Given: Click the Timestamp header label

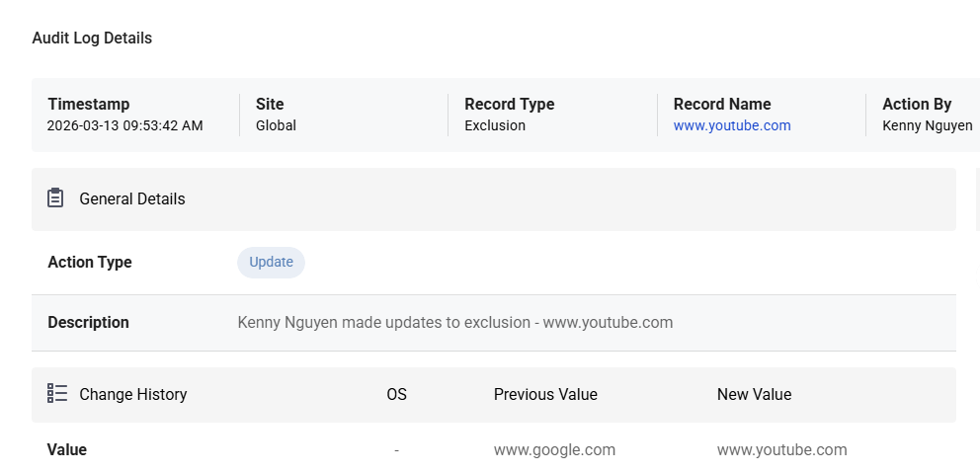Looking at the screenshot, I should [x=89, y=104].
